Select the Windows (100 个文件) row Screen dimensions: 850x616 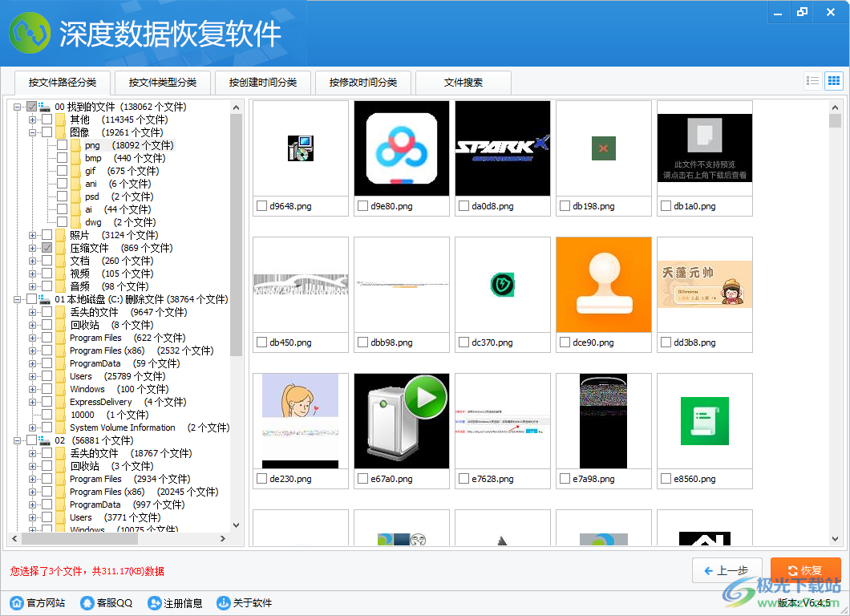click(x=119, y=389)
